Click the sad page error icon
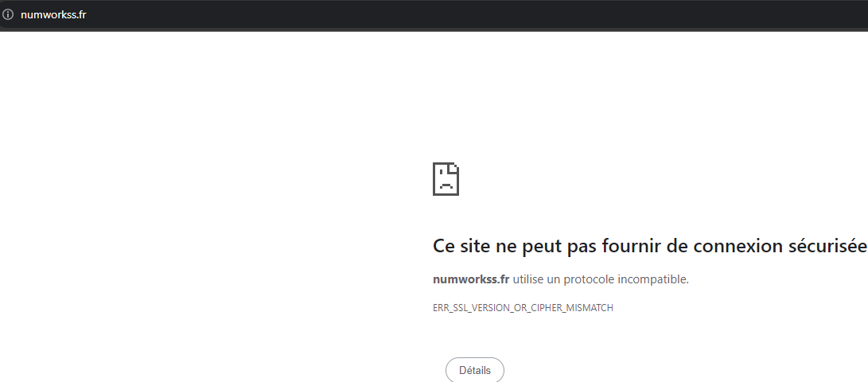The image size is (868, 382). pos(446,179)
